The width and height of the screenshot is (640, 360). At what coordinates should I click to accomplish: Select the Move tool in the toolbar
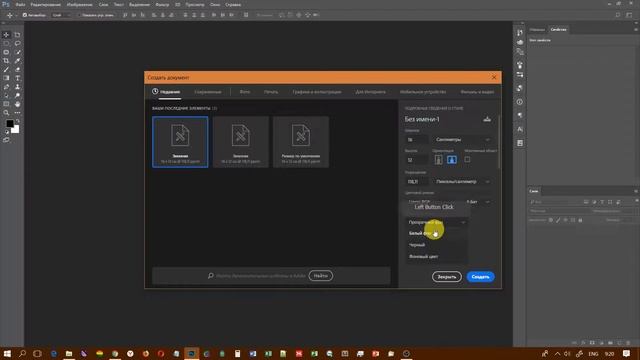point(6,35)
